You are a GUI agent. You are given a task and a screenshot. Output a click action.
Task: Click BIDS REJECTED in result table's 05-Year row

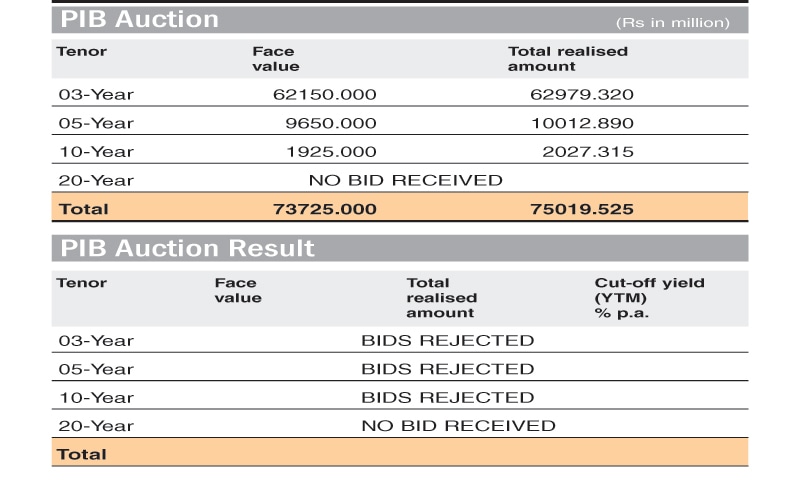[447, 369]
